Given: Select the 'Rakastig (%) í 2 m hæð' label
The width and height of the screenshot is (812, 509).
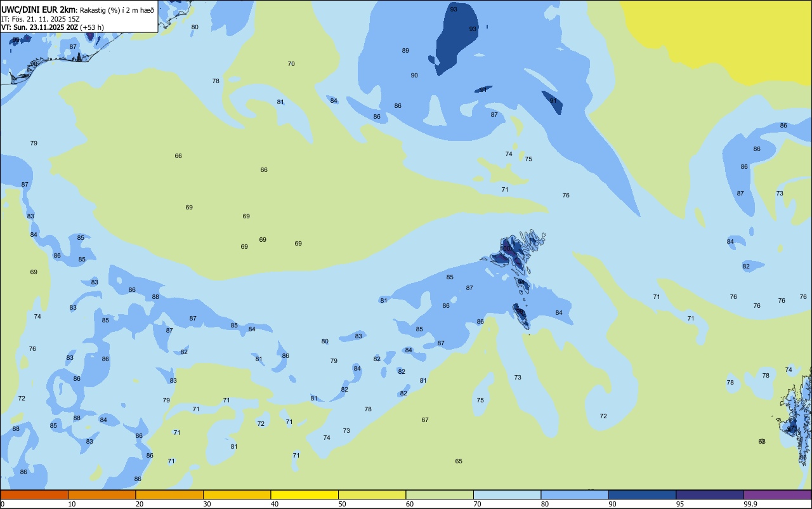Looking at the screenshot, I should tap(117, 10).
